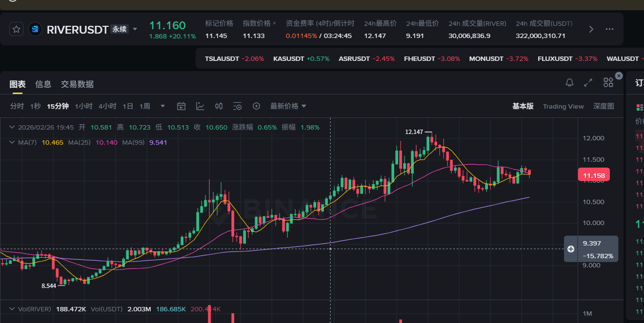
Task: Open the three-dot more options menu
Action: click(609, 29)
